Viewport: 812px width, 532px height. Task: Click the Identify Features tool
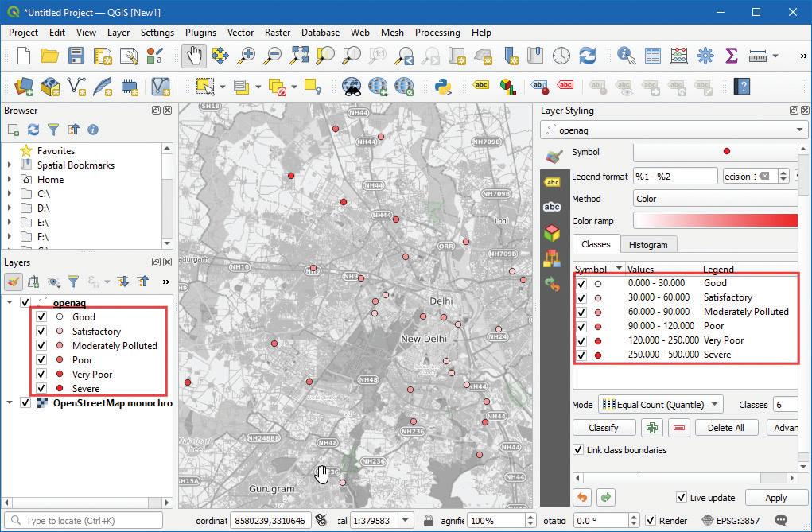click(x=627, y=56)
